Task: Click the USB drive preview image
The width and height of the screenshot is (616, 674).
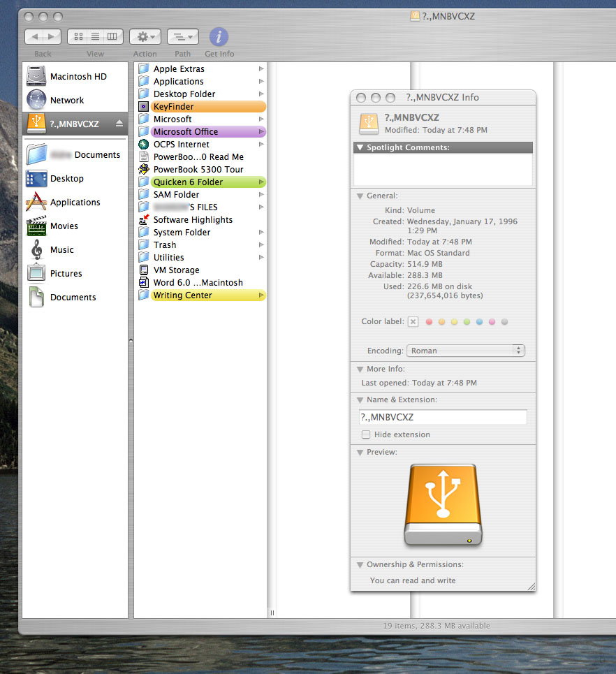Action: coord(443,505)
